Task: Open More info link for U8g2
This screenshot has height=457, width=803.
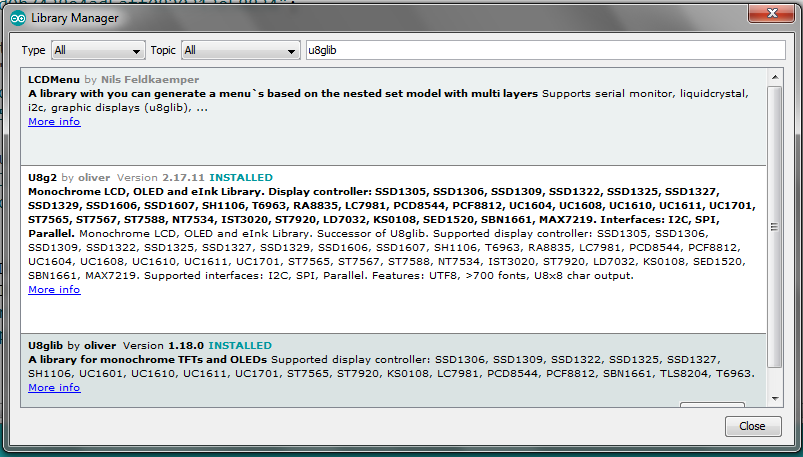Action: [54, 290]
